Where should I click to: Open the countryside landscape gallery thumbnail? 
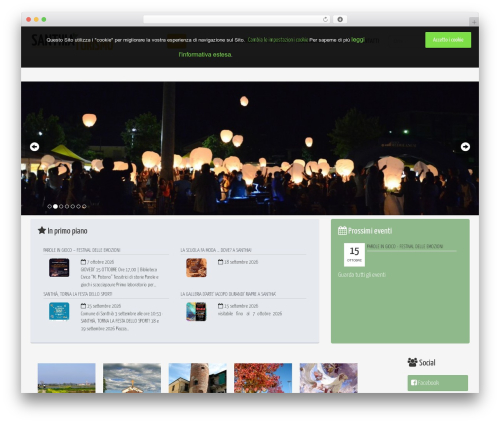[x=67, y=378]
